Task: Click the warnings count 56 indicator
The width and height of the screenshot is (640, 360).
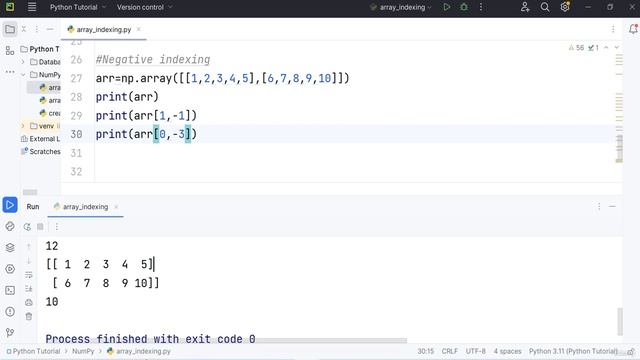Action: pyautogui.click(x=576, y=48)
